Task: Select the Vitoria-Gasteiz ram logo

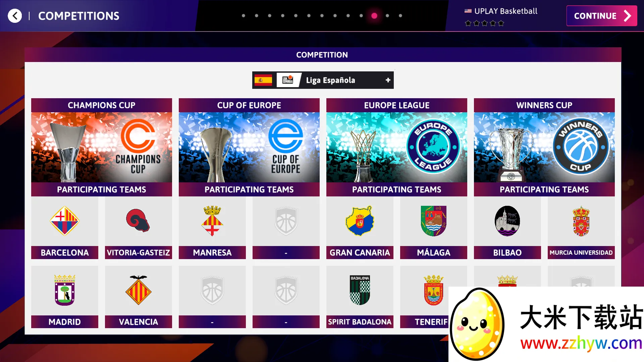Action: (138, 220)
